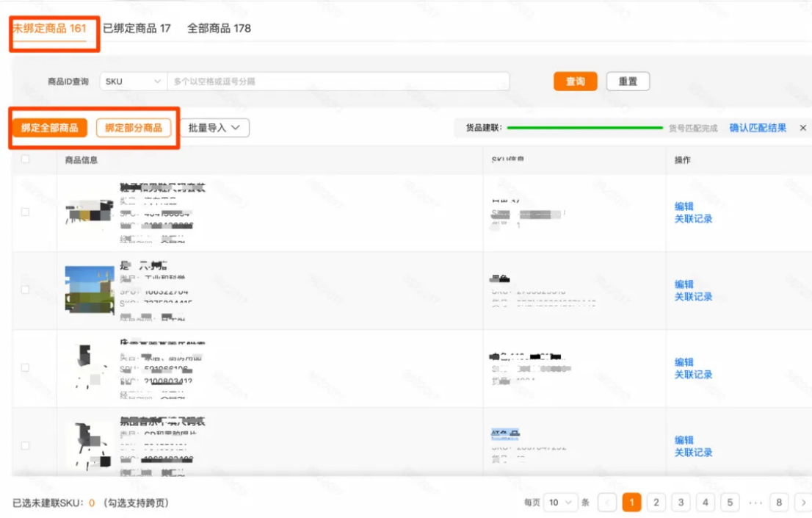Click the 查询 search button
812x518 pixels.
(x=575, y=81)
